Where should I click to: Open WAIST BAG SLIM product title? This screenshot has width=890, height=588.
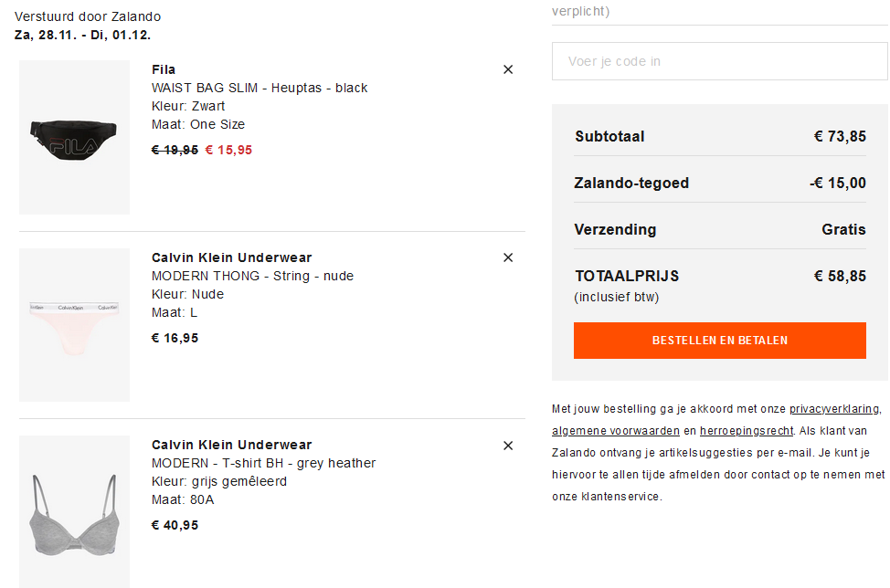[x=260, y=88]
